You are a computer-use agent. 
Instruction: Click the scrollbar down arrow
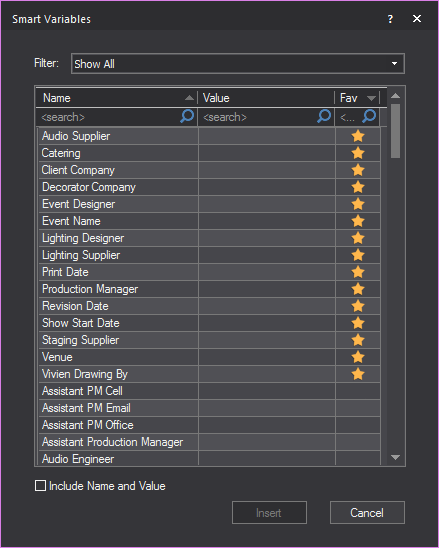tap(395, 457)
